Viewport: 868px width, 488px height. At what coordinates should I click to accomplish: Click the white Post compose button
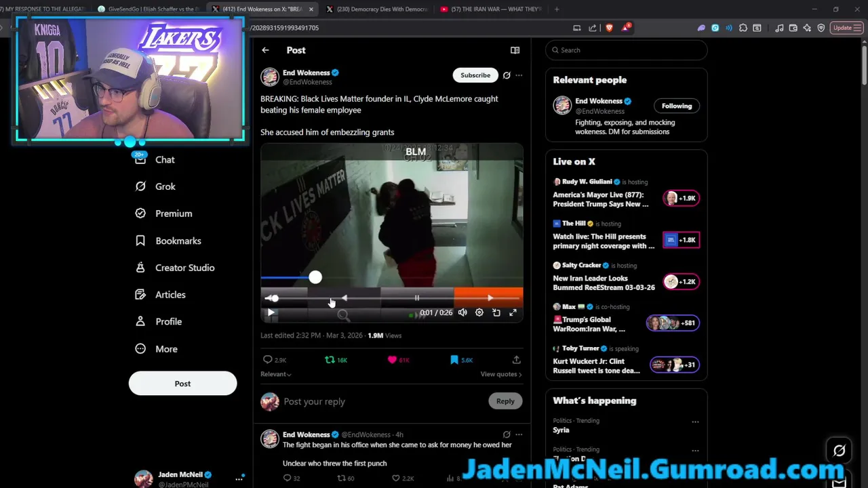click(x=182, y=384)
